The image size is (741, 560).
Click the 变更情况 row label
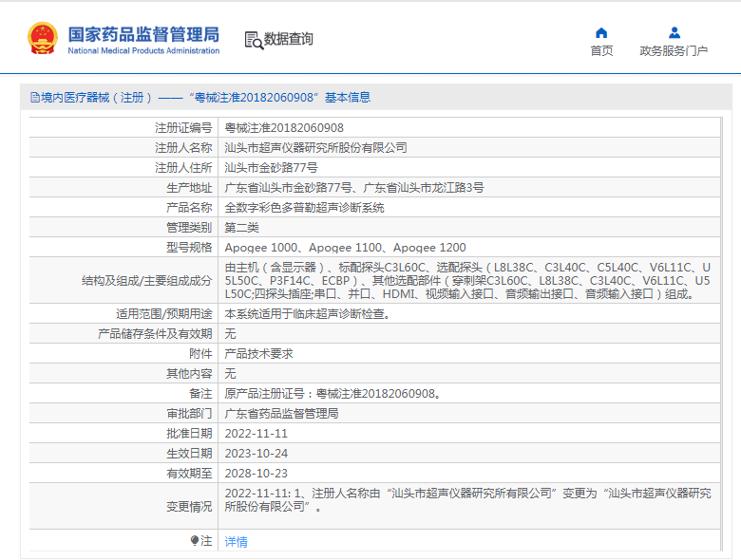[189, 507]
